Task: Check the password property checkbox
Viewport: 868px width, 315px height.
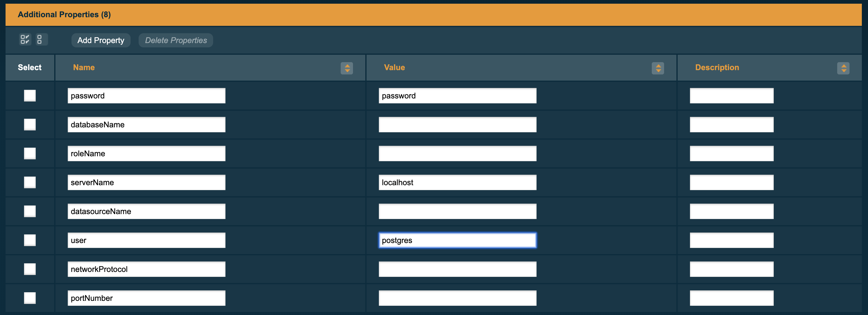Action: (x=30, y=96)
